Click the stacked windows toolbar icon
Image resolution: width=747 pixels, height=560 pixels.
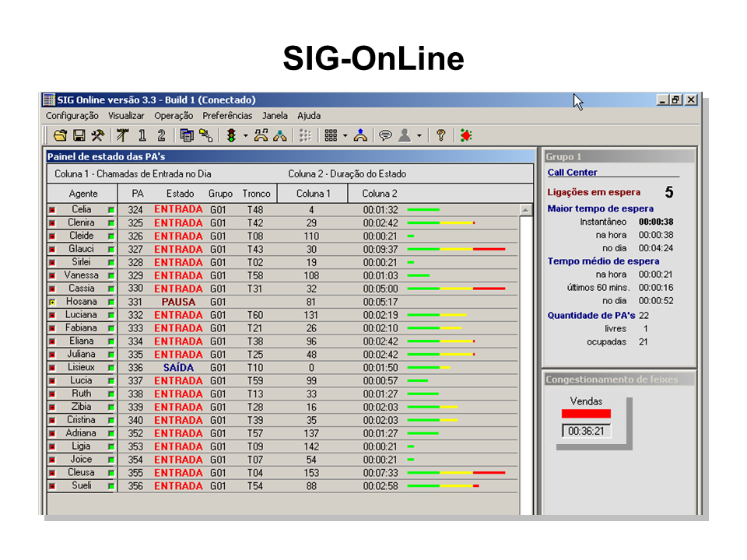tap(186, 135)
